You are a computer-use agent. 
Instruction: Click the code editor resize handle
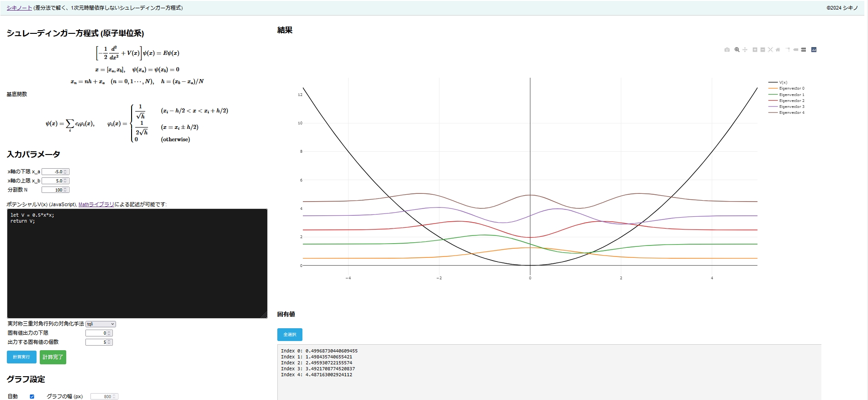point(264,315)
